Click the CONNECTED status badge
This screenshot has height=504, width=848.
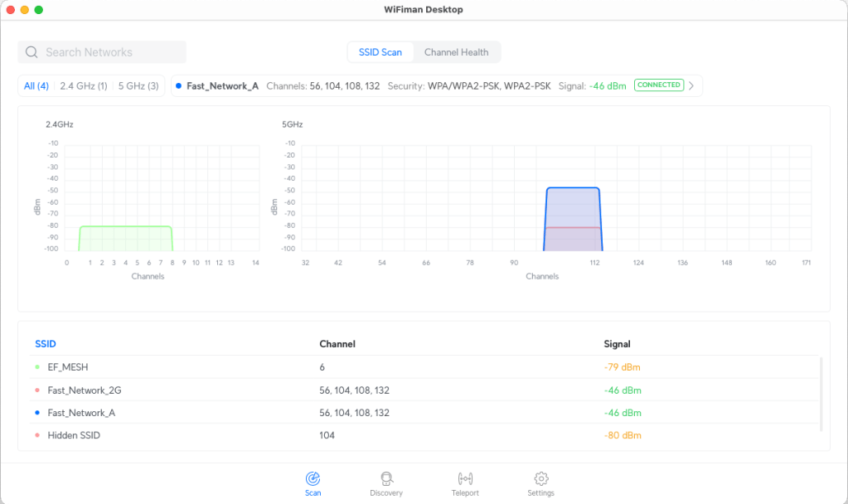[659, 85]
